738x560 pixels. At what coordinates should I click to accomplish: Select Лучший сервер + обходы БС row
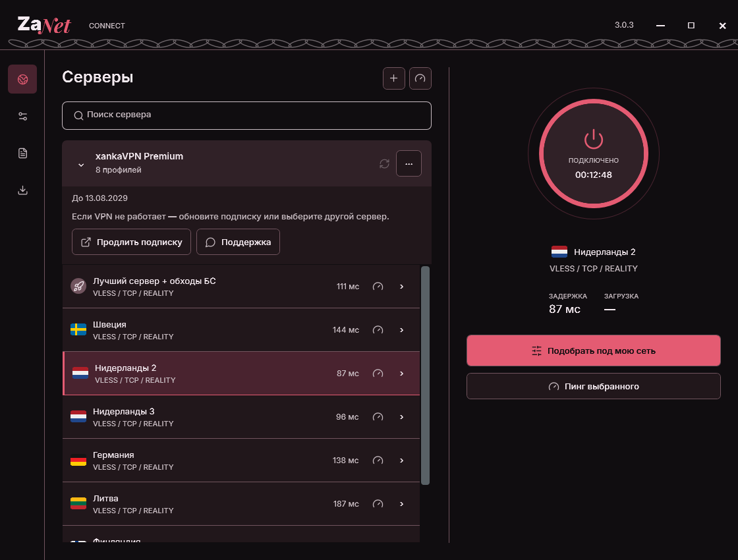tap(241, 287)
